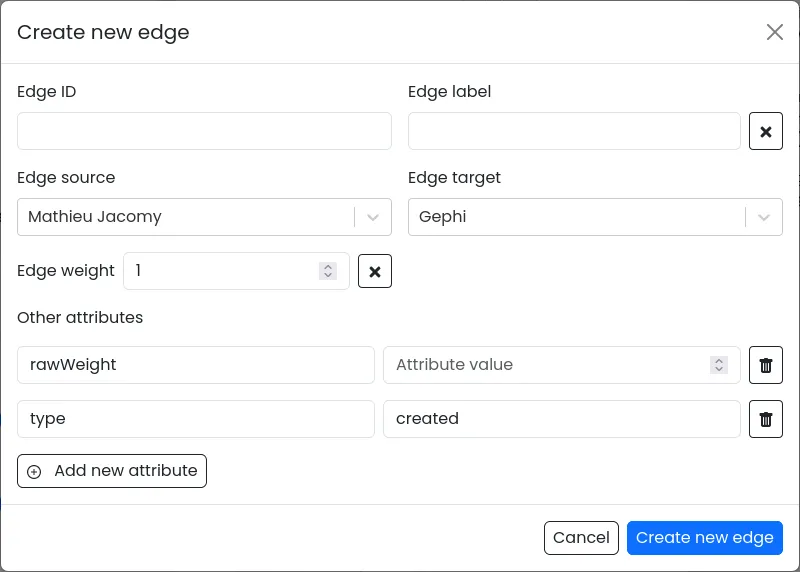Delete the rawWeight attribute trash icon
The height and width of the screenshot is (572, 800).
766,365
